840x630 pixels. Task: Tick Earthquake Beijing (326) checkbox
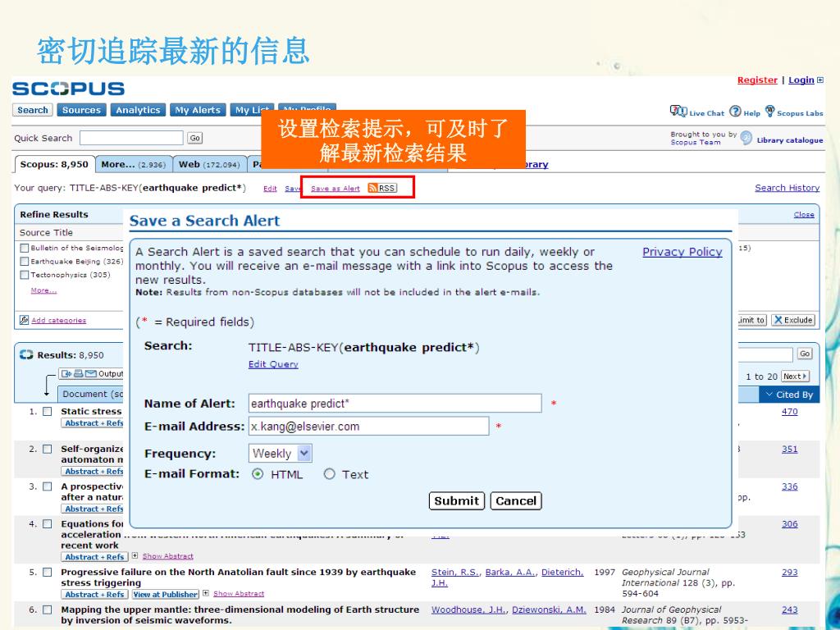(x=24, y=262)
